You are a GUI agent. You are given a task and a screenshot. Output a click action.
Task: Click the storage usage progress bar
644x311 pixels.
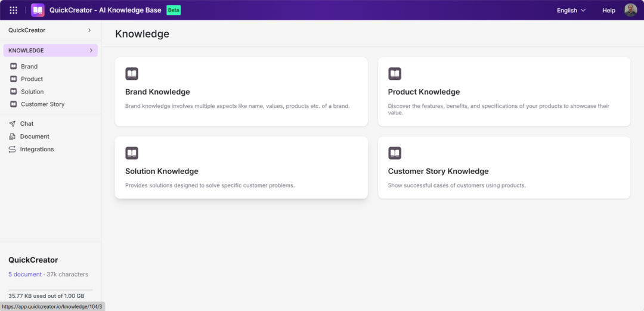pos(51,290)
